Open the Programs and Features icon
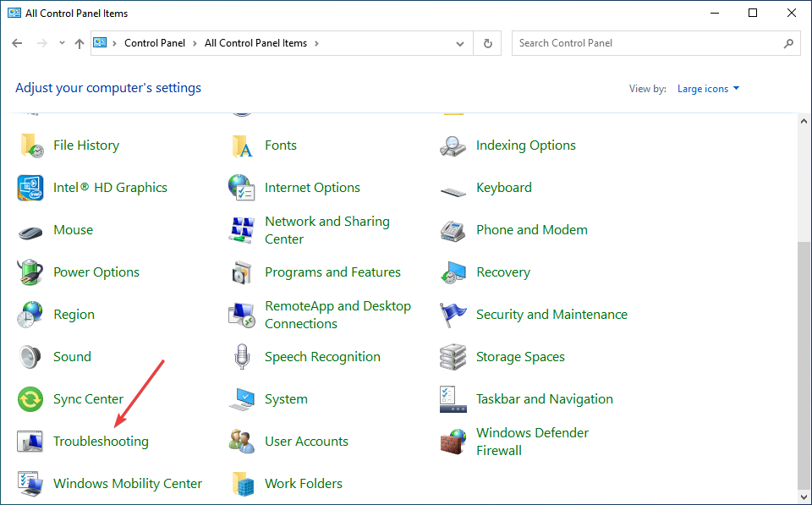Screen dimensions: 812x505 point(242,272)
